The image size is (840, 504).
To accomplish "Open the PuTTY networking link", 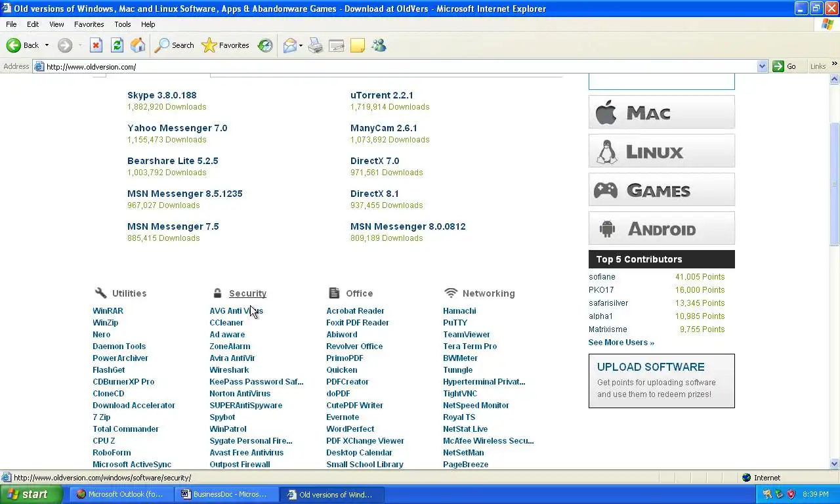I will pyautogui.click(x=455, y=323).
